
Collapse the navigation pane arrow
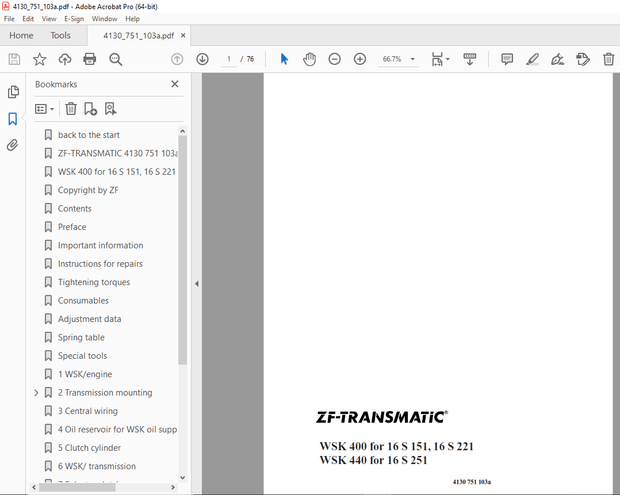[197, 283]
